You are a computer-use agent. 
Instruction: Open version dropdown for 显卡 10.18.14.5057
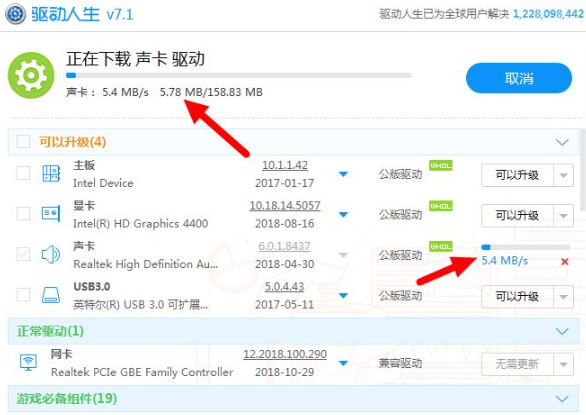(343, 215)
